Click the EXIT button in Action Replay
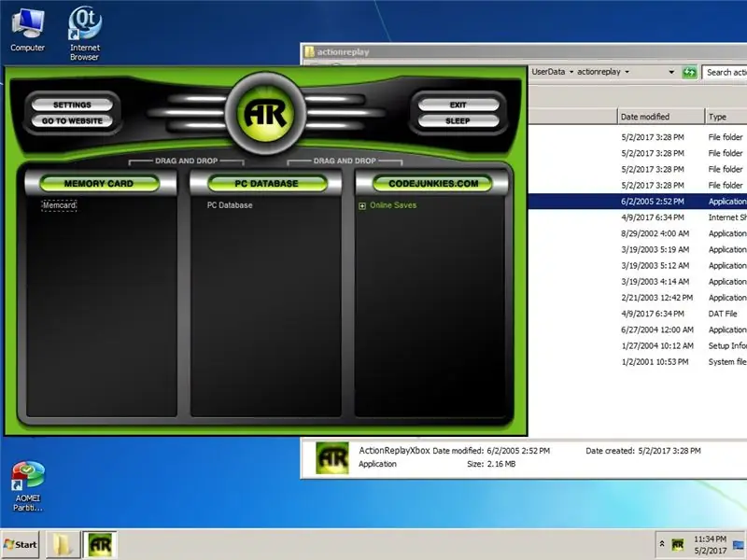Screen dimensions: 747x560 (x=458, y=105)
